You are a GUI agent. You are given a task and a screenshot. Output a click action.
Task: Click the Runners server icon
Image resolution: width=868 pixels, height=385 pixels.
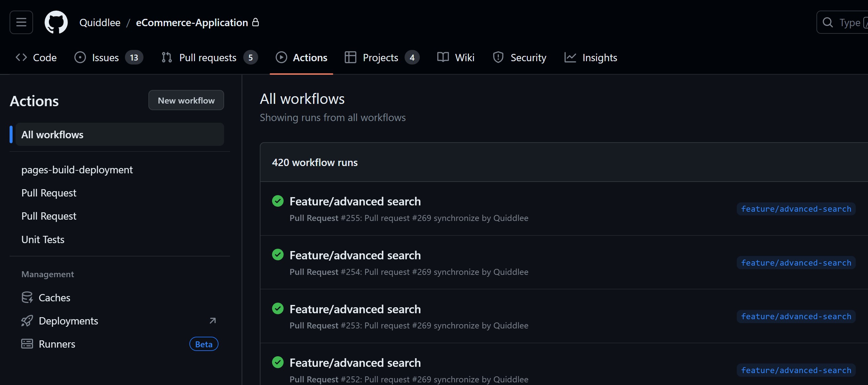point(27,344)
